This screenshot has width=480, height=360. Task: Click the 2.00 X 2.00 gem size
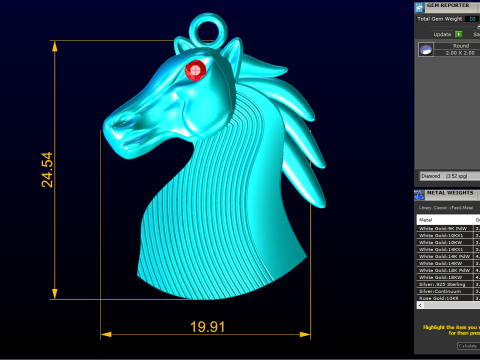pos(460,53)
